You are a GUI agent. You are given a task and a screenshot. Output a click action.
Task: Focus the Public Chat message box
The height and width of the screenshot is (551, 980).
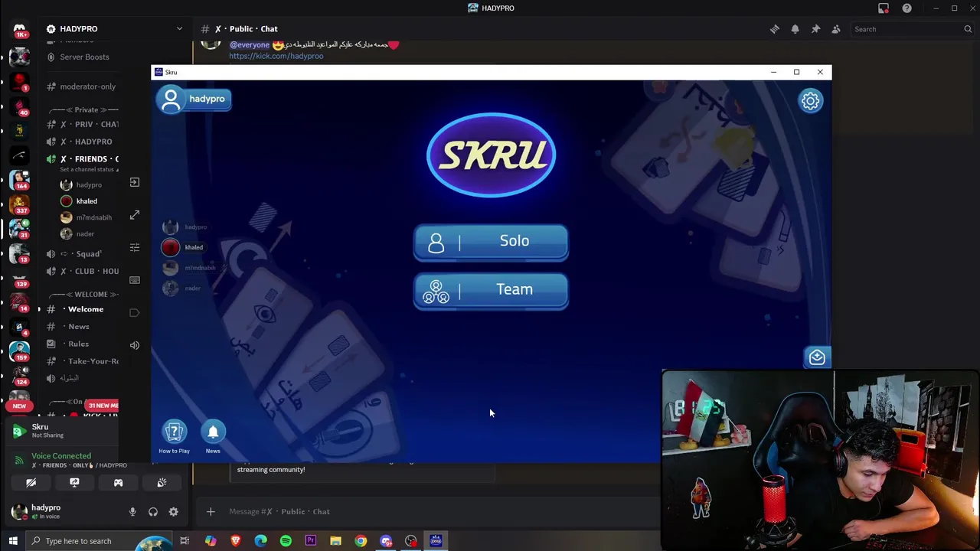point(429,512)
